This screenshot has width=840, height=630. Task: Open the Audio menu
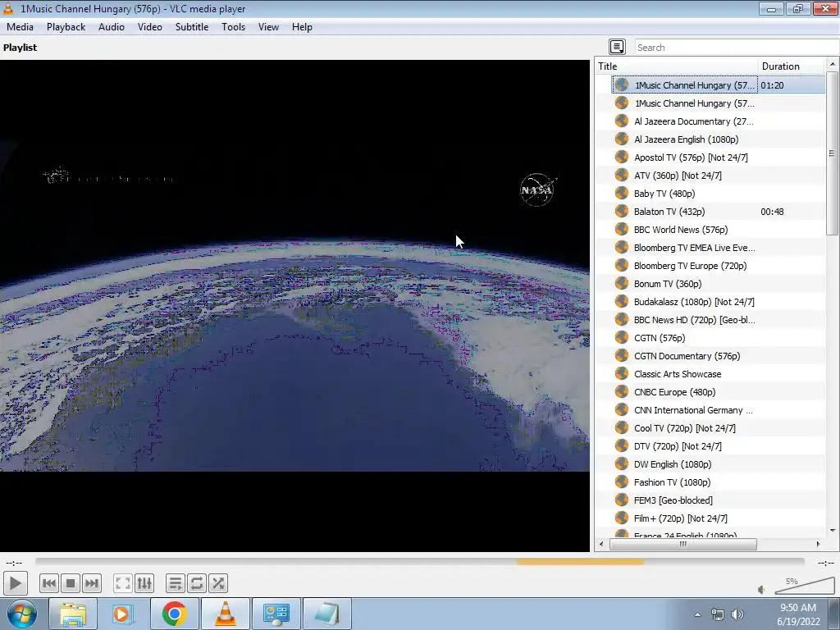[112, 27]
